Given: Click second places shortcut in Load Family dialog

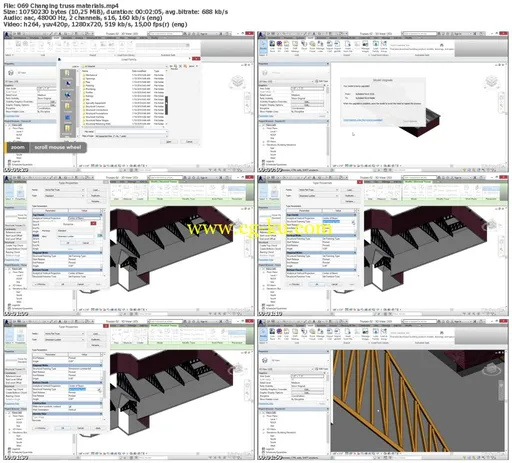Looking at the screenshot, I should click(x=68, y=84).
